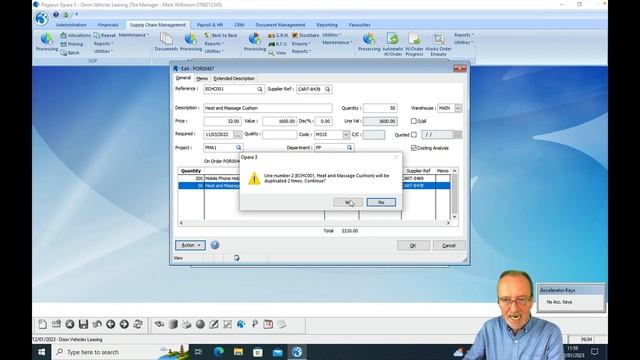
Task: Open the Document Management ribbon tab
Action: [280, 25]
